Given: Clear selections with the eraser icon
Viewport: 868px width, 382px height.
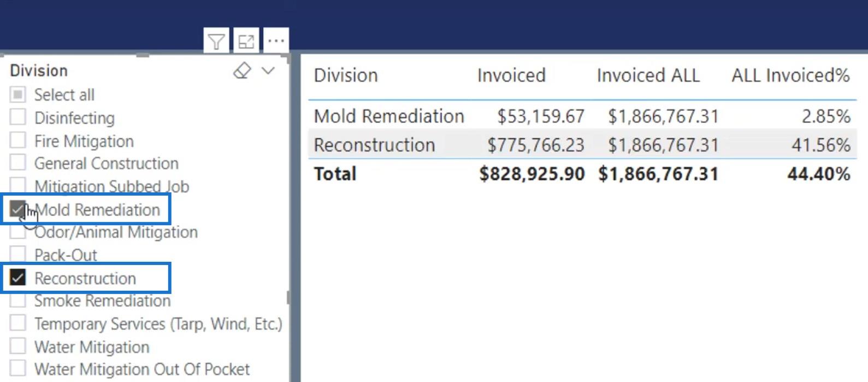Looking at the screenshot, I should coord(242,70).
